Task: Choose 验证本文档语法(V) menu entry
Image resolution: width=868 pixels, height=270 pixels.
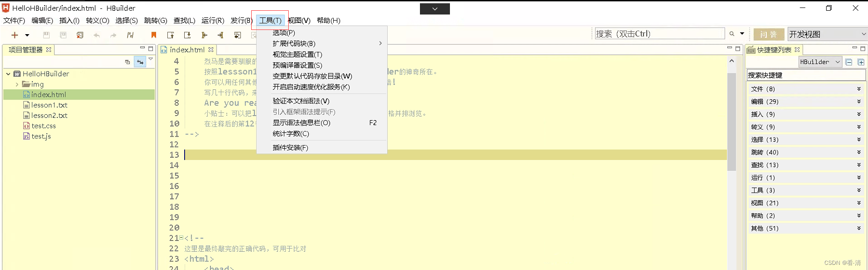Action: tap(322, 101)
